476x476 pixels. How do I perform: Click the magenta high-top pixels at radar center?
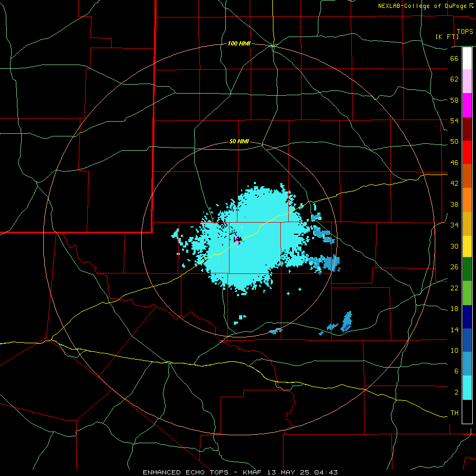[x=239, y=241]
